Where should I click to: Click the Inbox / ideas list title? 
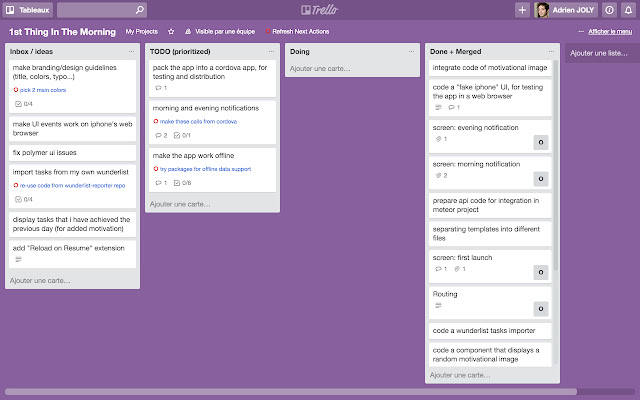tap(31, 51)
